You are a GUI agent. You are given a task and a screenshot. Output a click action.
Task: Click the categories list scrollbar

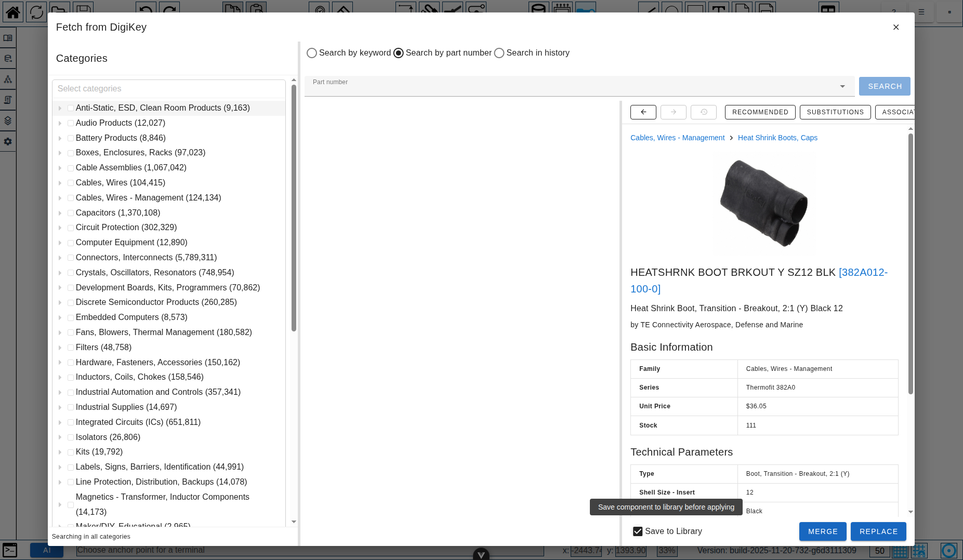[294, 208]
